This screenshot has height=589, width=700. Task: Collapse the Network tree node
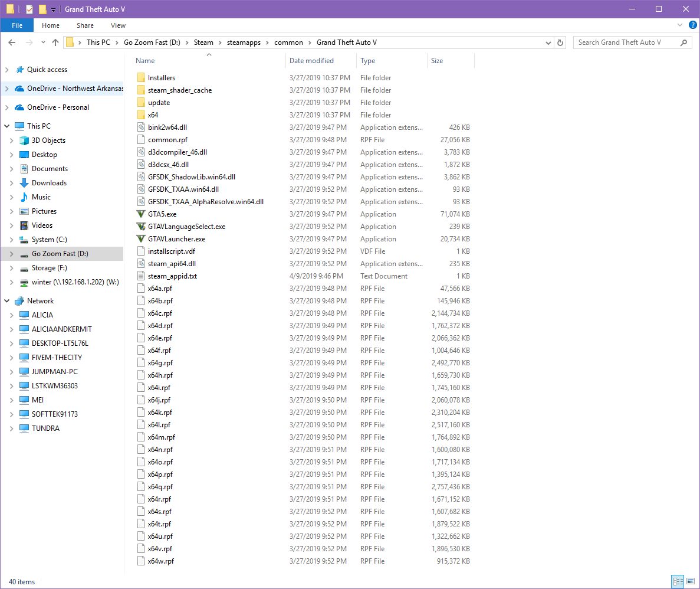pyautogui.click(x=6, y=301)
